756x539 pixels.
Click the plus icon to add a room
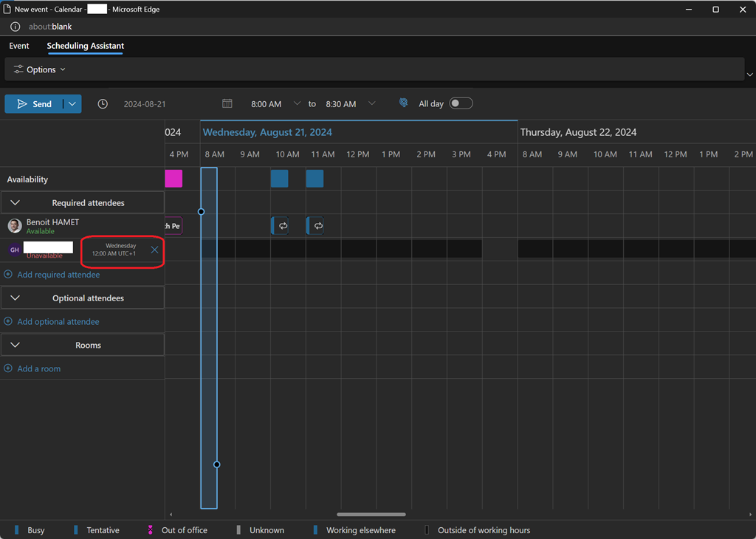click(8, 368)
